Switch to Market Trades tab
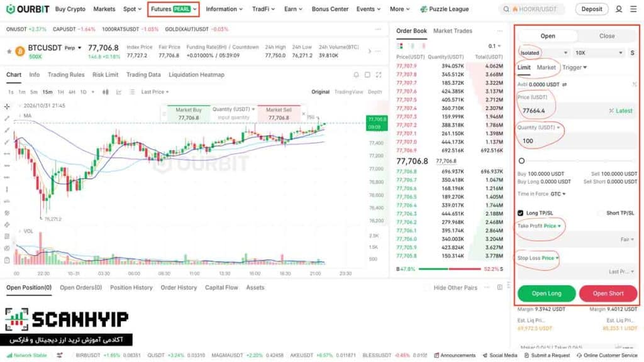Viewport: 644px width, 362px height. coord(453,31)
